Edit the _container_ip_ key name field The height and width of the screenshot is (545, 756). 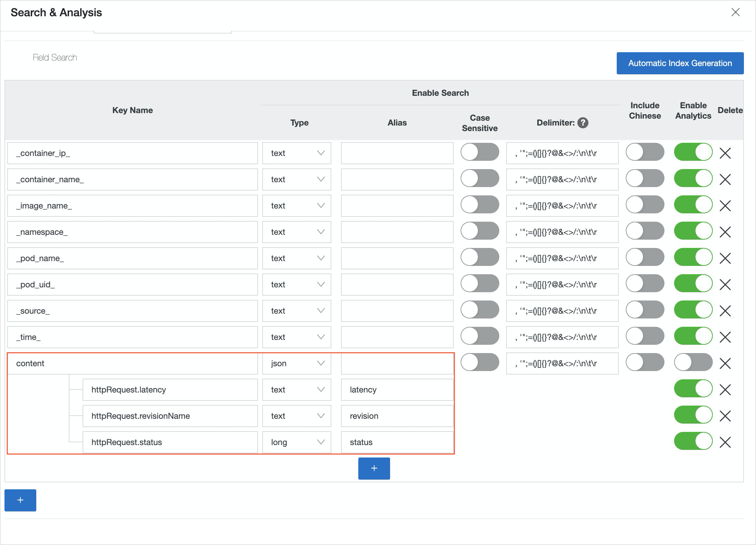point(133,153)
